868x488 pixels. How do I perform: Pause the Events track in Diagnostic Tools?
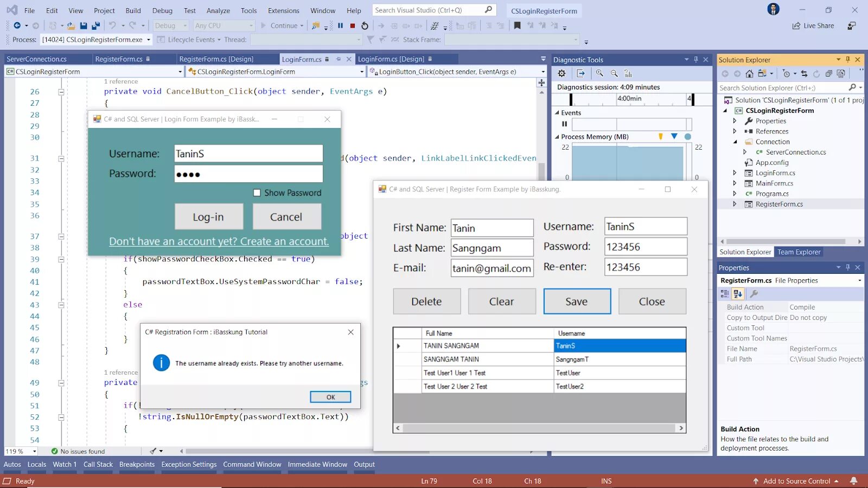564,124
